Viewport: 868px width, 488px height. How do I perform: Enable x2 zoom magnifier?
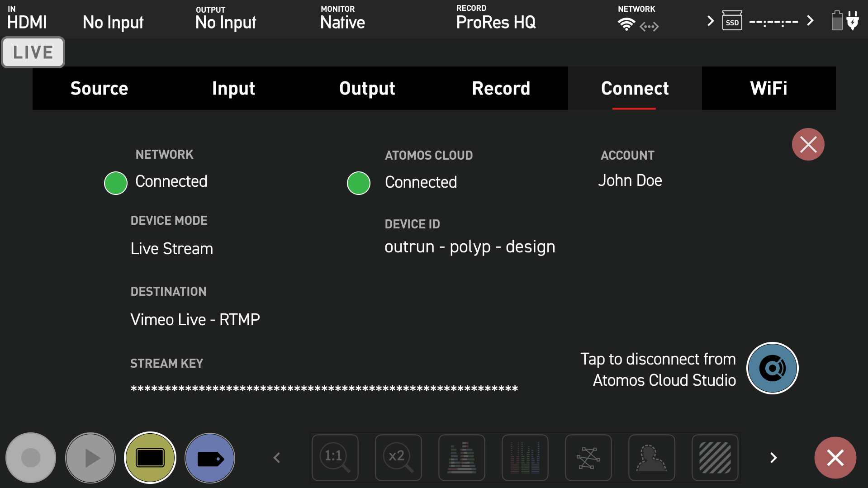398,458
